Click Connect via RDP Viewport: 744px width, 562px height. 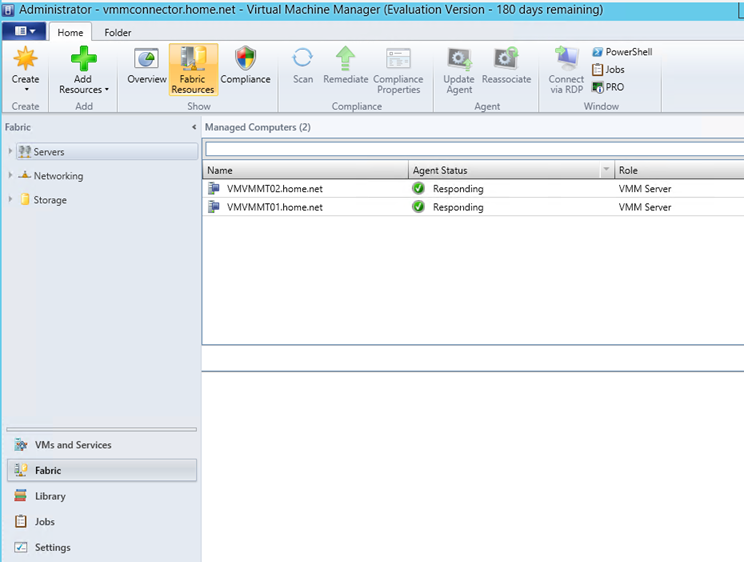click(566, 70)
